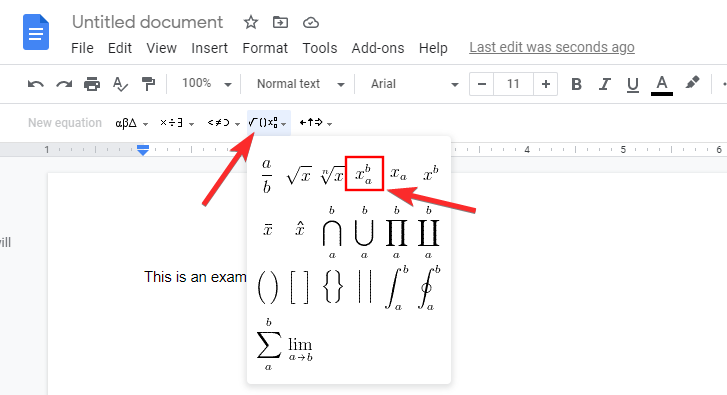This screenshot has height=395, width=727.
Task: Open the arrows dropdown
Action: (315, 123)
